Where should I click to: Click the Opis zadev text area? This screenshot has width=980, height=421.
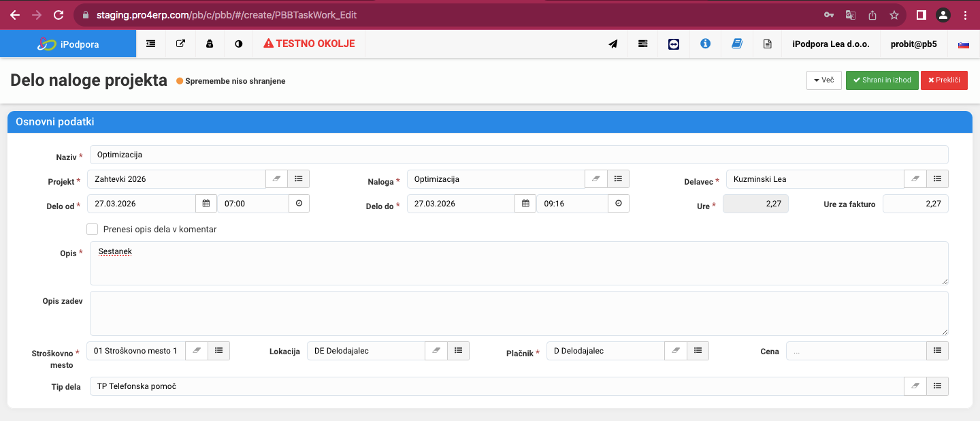(519, 313)
